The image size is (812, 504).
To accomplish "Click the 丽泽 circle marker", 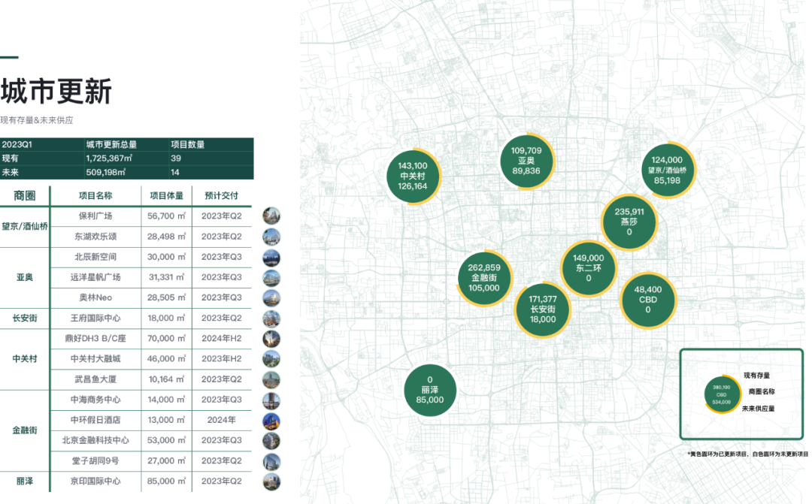I will pyautogui.click(x=430, y=390).
